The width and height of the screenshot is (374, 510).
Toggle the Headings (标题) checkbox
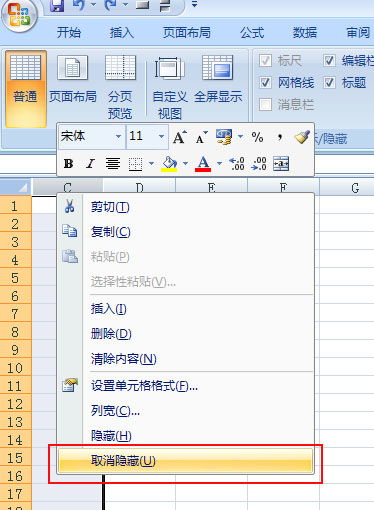pyautogui.click(x=329, y=82)
